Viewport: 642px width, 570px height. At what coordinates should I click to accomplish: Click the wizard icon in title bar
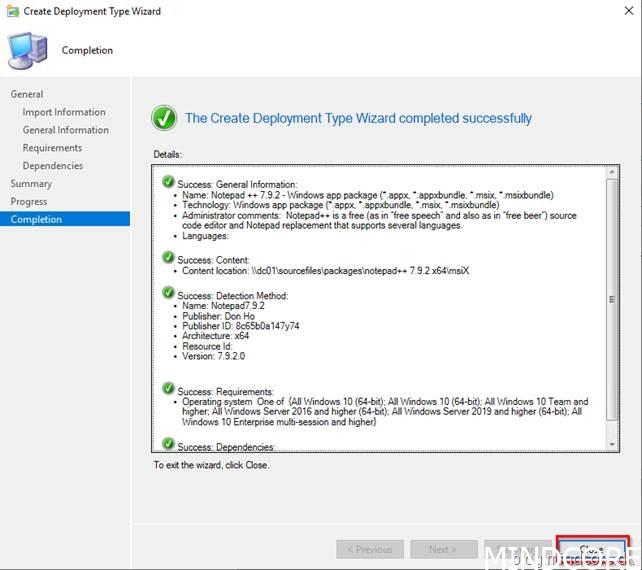click(10, 11)
